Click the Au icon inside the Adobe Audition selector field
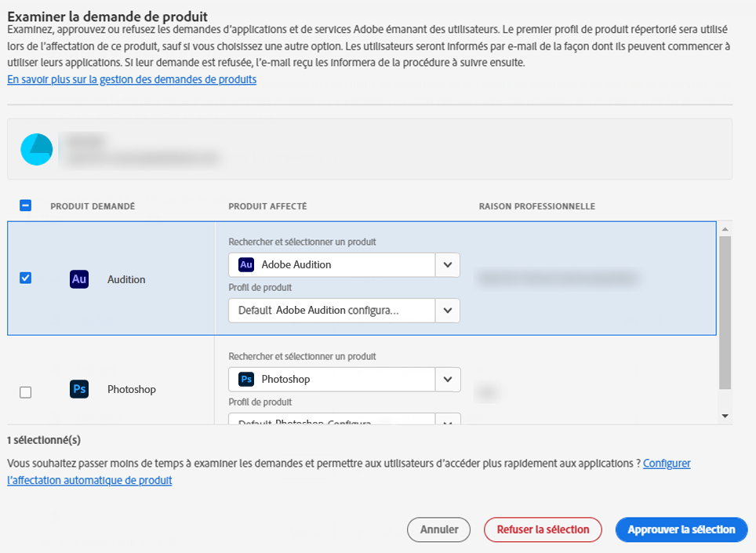The height and width of the screenshot is (553, 756). click(x=246, y=264)
